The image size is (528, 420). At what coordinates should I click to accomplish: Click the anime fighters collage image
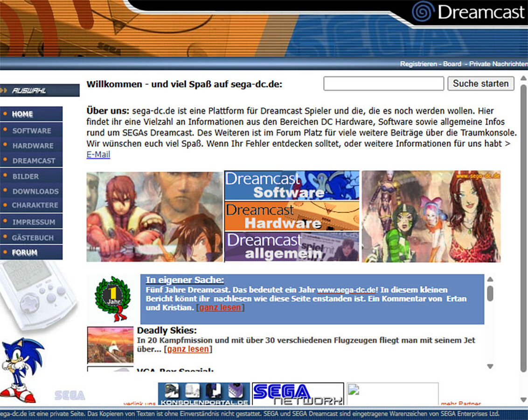click(154, 217)
